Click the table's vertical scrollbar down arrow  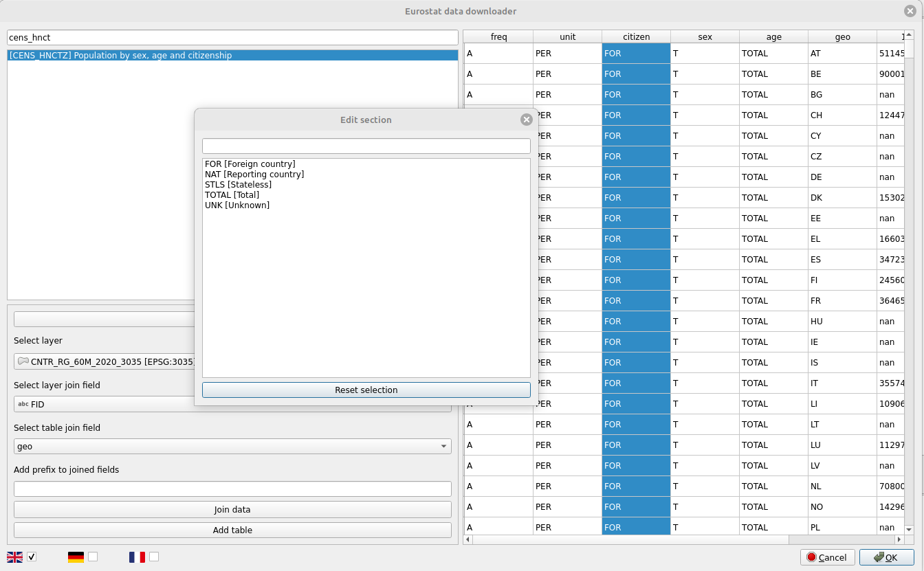[x=909, y=530]
